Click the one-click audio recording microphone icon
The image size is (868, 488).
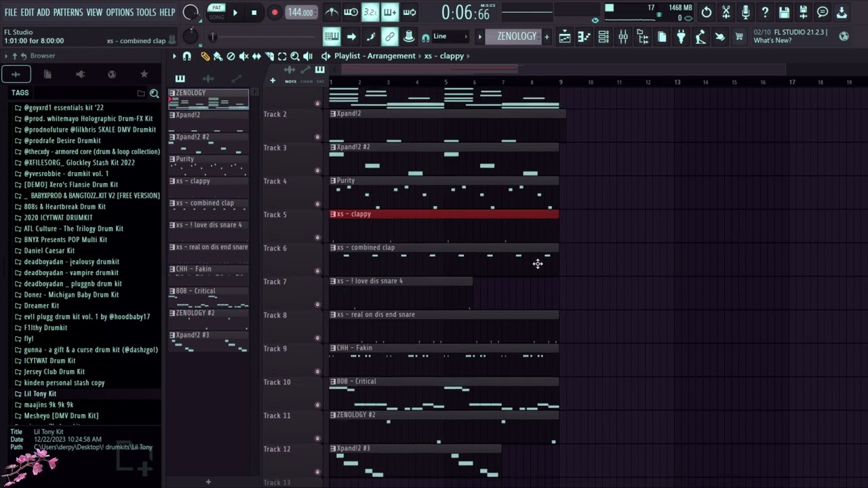click(x=745, y=12)
